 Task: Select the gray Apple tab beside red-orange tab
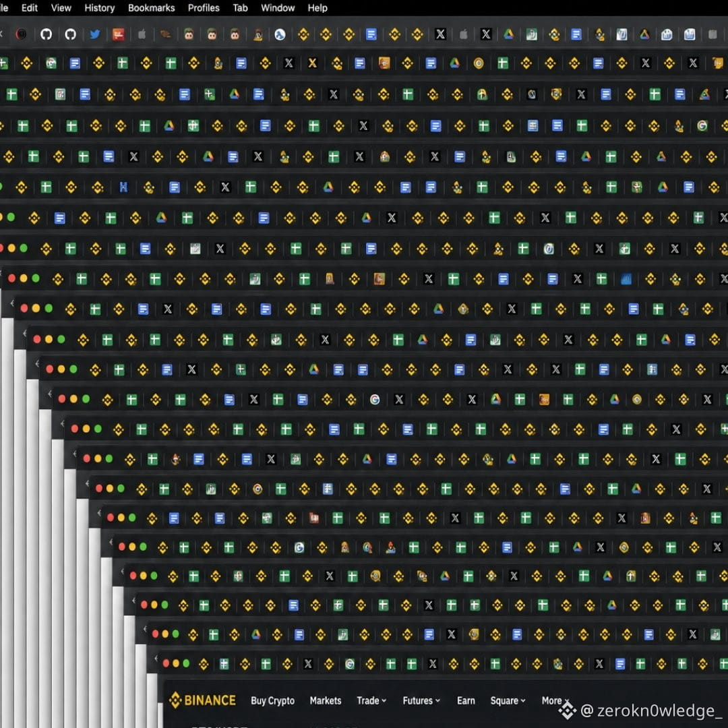tap(142, 34)
